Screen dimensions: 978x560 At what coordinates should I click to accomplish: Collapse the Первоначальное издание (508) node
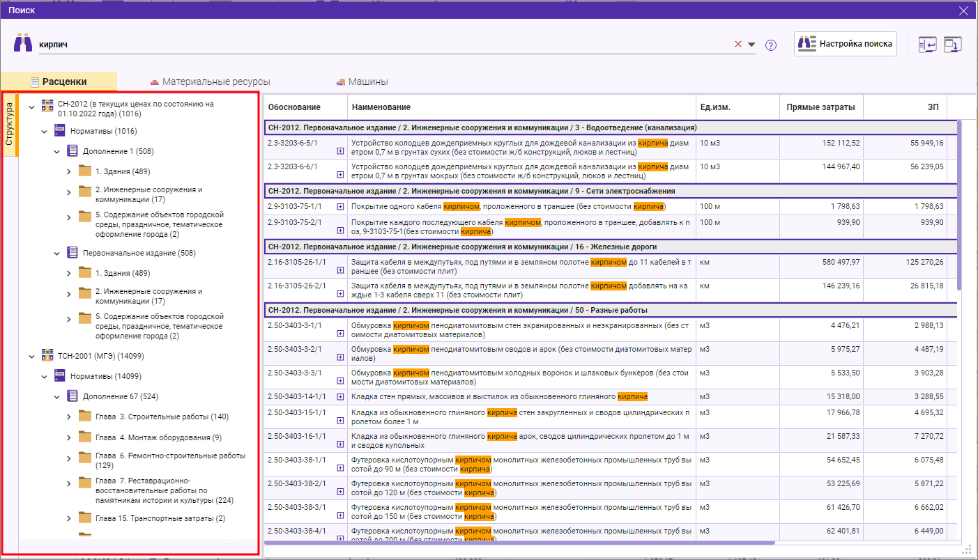pyautogui.click(x=57, y=254)
